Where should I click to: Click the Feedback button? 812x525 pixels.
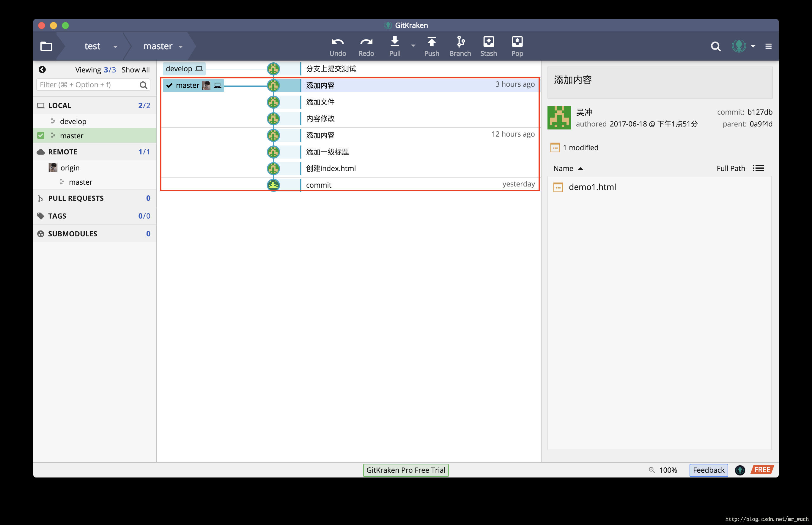click(708, 470)
